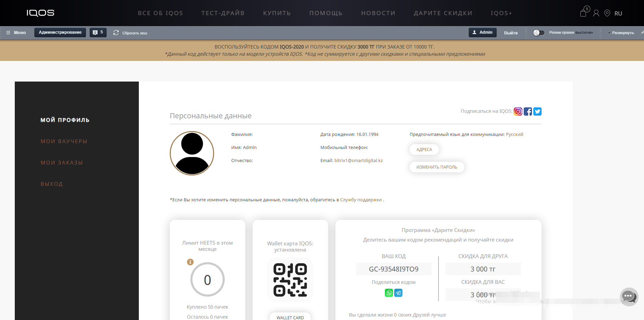644x320 pixels.
Task: Click the Wallet card QR code
Action: (x=290, y=280)
